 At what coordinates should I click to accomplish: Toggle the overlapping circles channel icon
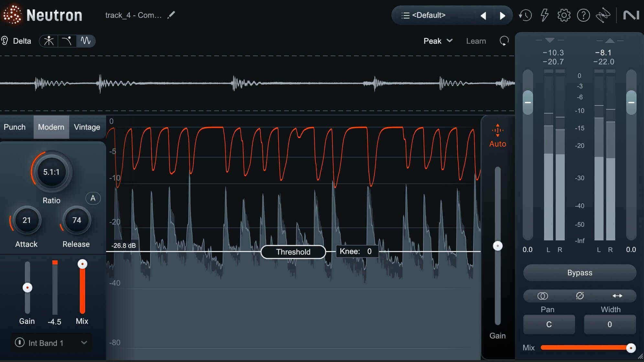542,296
